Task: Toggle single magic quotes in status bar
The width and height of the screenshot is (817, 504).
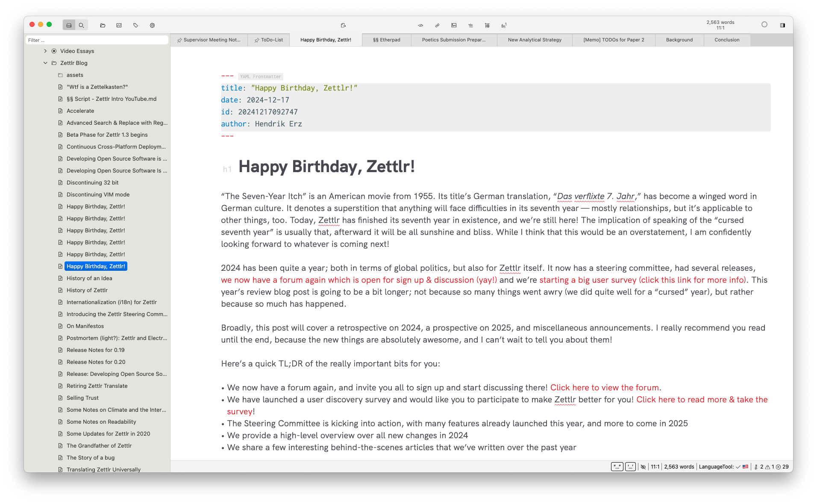Action: click(x=630, y=467)
